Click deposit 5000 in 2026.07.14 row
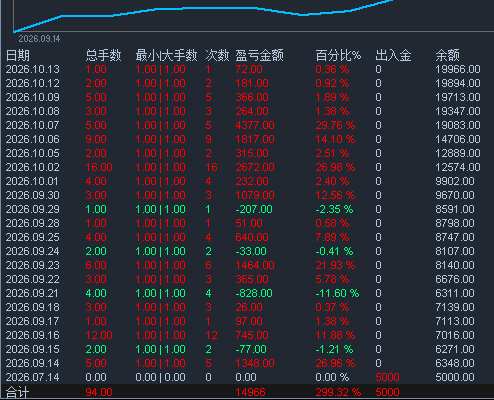This screenshot has width=494, height=400. [387, 377]
